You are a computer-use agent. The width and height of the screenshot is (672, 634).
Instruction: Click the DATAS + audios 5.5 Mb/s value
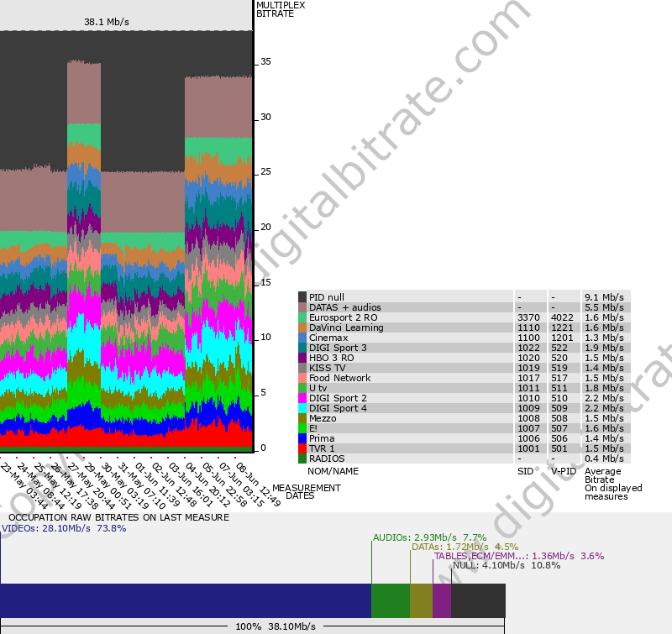point(604,307)
